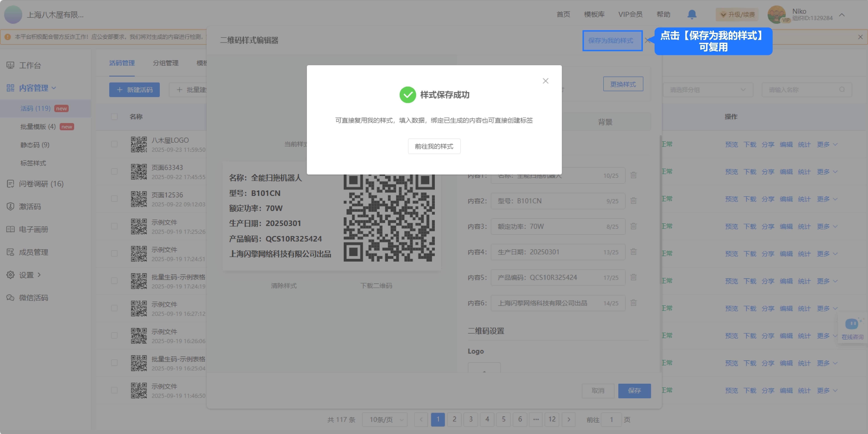The height and width of the screenshot is (434, 868).
Task: Click the 八木屋LOGO QR code thumbnail
Action: pos(139,144)
